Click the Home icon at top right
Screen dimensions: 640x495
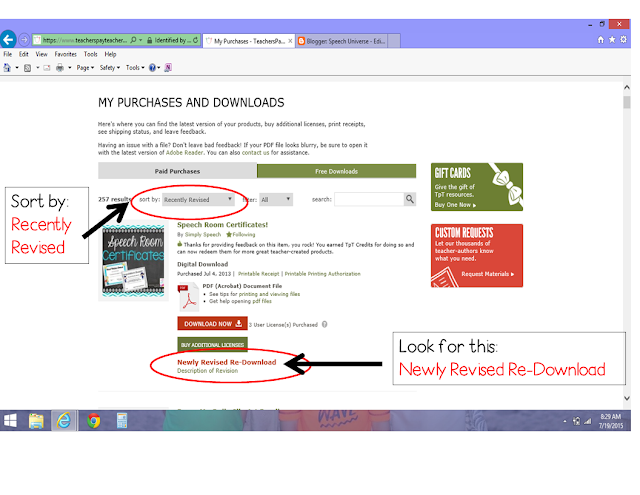coord(600,40)
